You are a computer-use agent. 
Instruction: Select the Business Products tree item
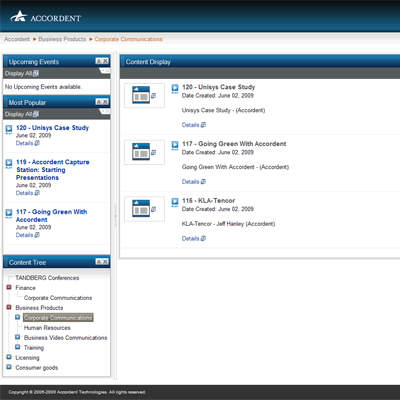click(x=39, y=308)
